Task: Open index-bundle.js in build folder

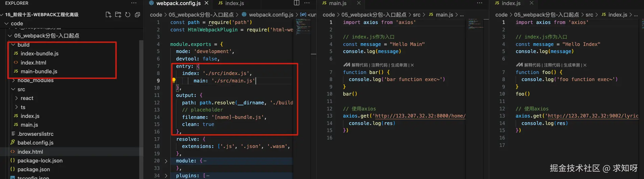Action: pyautogui.click(x=39, y=53)
